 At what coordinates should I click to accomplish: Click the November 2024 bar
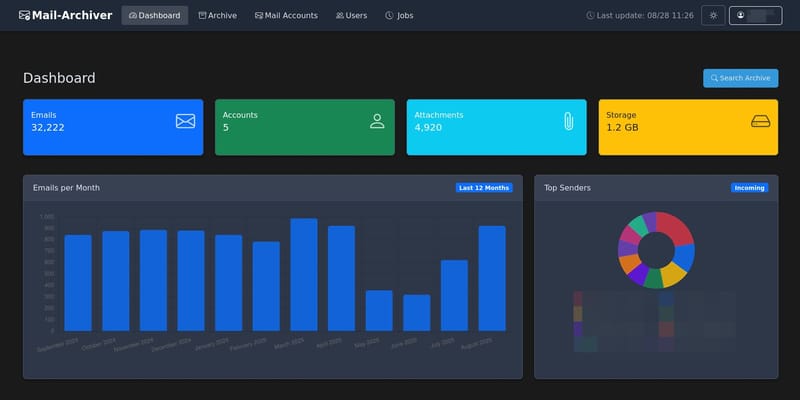coord(154,281)
